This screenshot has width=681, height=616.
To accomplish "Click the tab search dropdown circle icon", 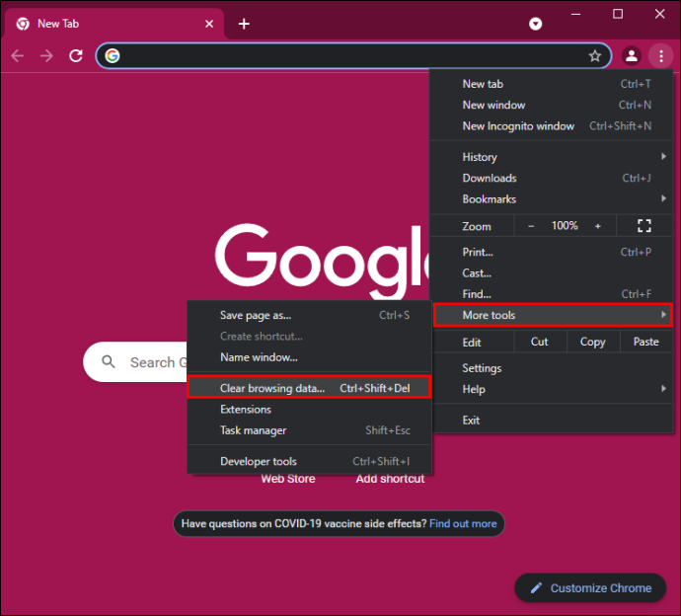I will pyautogui.click(x=536, y=24).
